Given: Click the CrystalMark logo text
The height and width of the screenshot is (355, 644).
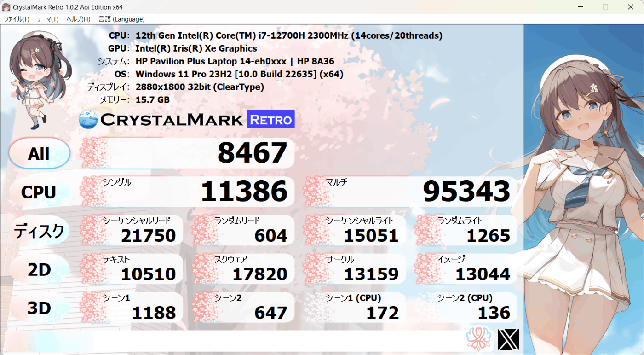Looking at the screenshot, I should [x=172, y=120].
